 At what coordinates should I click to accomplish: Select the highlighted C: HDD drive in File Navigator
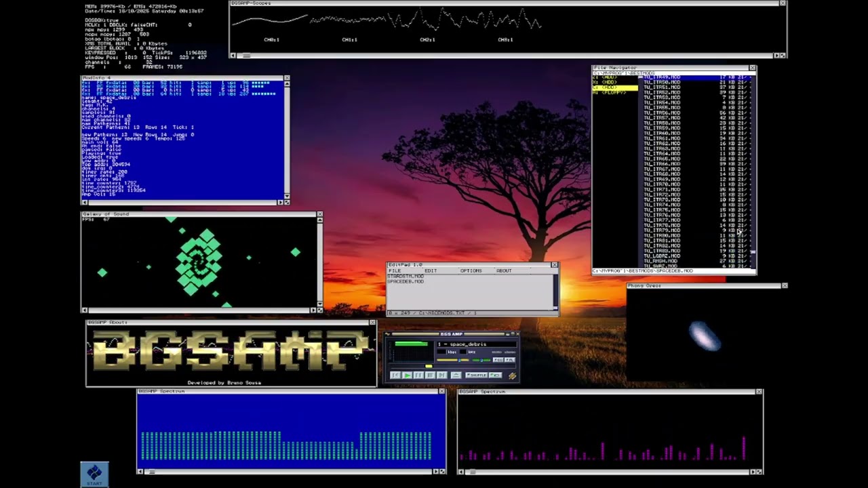point(615,87)
